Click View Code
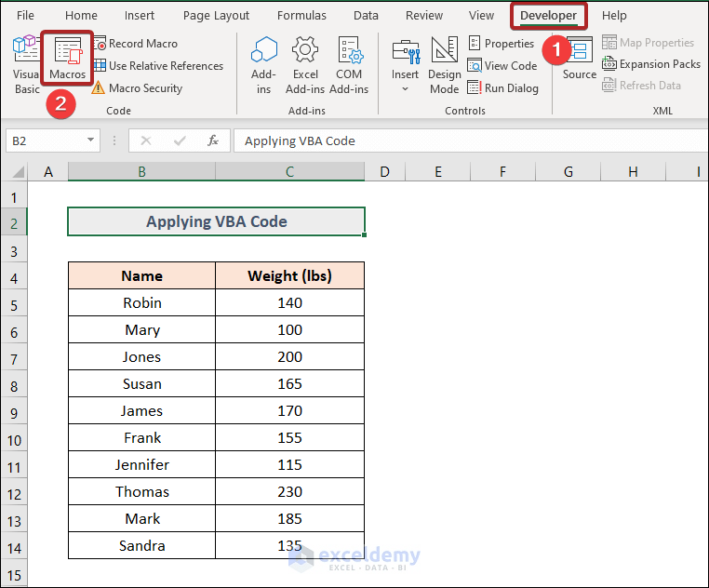The image size is (709, 588). tap(502, 65)
